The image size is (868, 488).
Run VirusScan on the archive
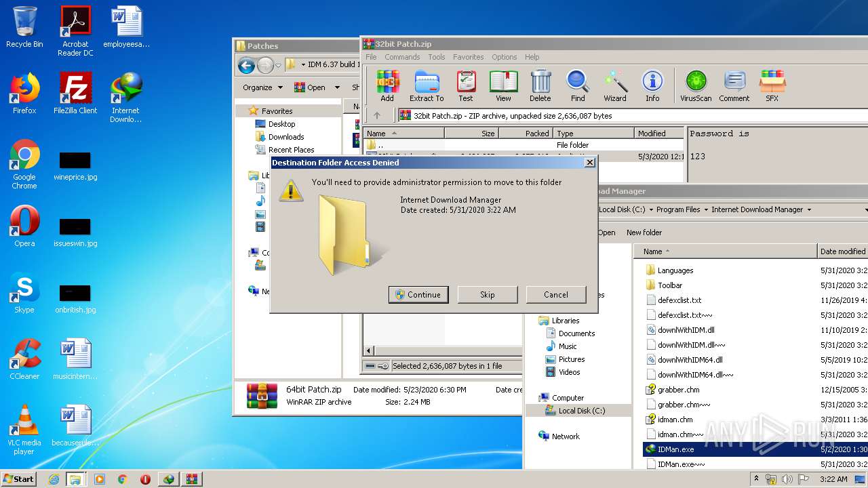coord(696,86)
